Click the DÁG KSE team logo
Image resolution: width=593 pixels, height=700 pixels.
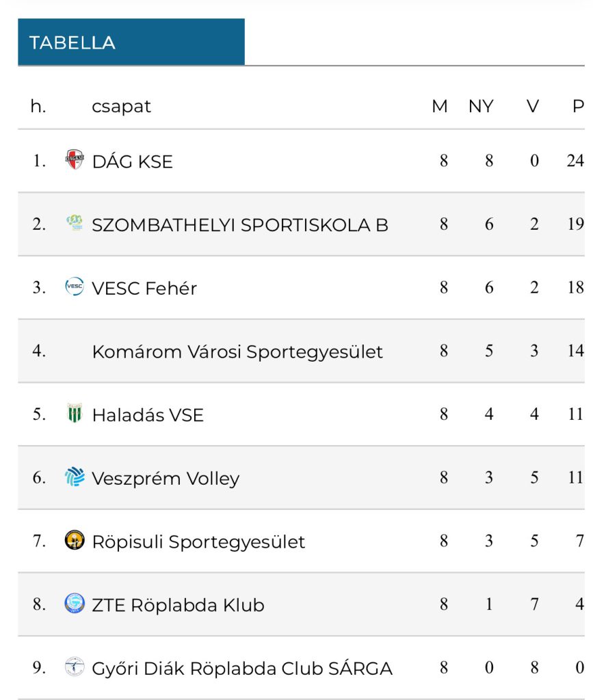tap(74, 160)
